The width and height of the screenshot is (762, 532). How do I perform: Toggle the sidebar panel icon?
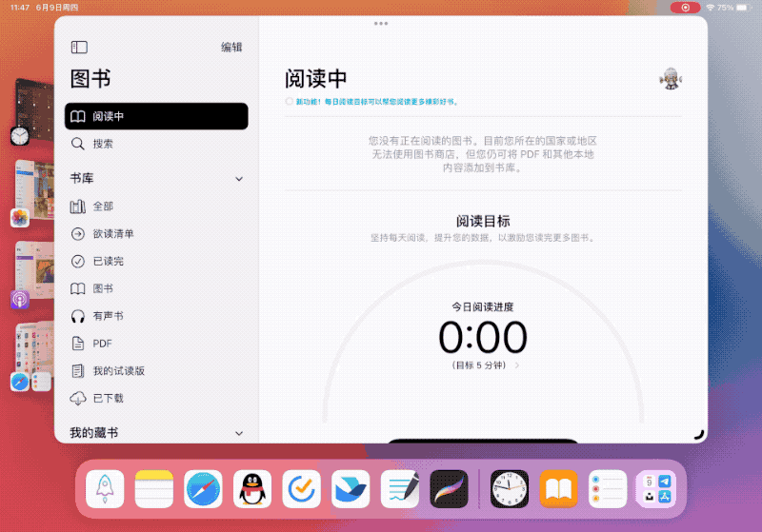coord(79,47)
